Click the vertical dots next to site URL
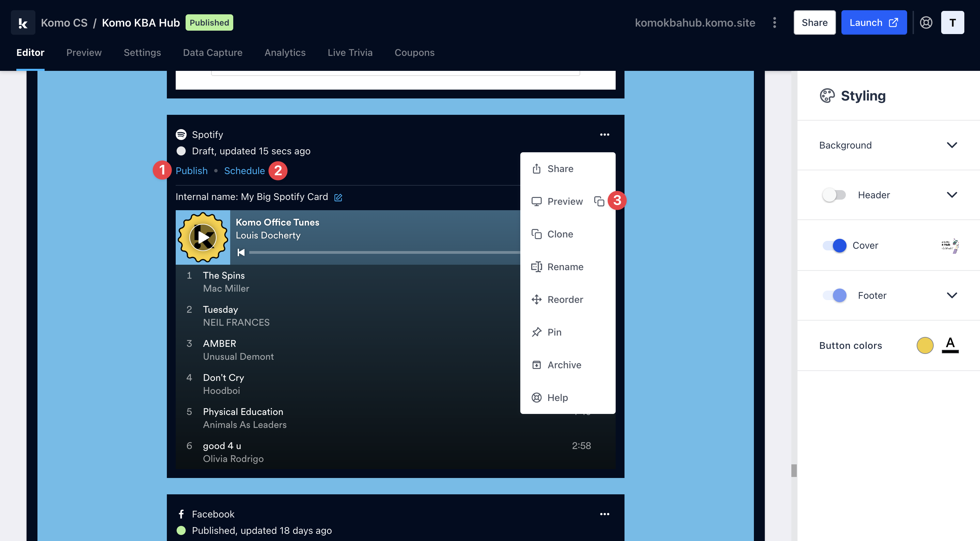This screenshot has width=980, height=541. [x=774, y=22]
